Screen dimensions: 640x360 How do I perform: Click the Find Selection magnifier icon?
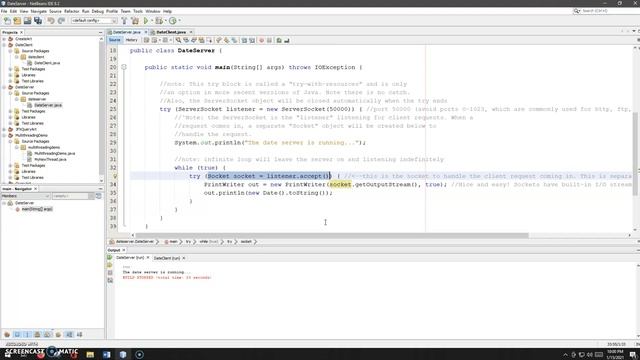point(178,40)
